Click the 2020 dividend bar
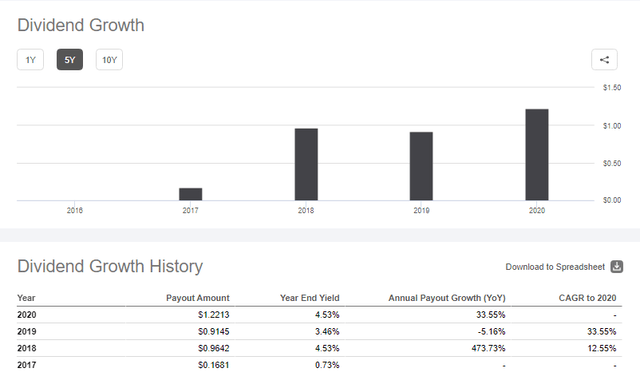This screenshot has height=388, width=640. click(x=537, y=155)
